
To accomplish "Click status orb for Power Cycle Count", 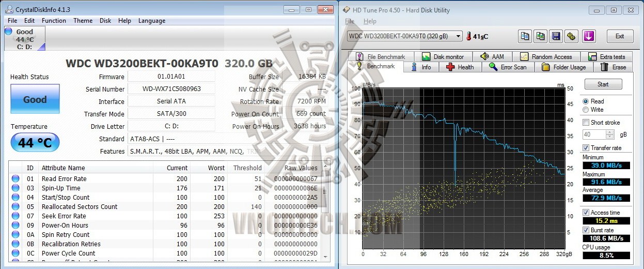I will tap(15, 253).
